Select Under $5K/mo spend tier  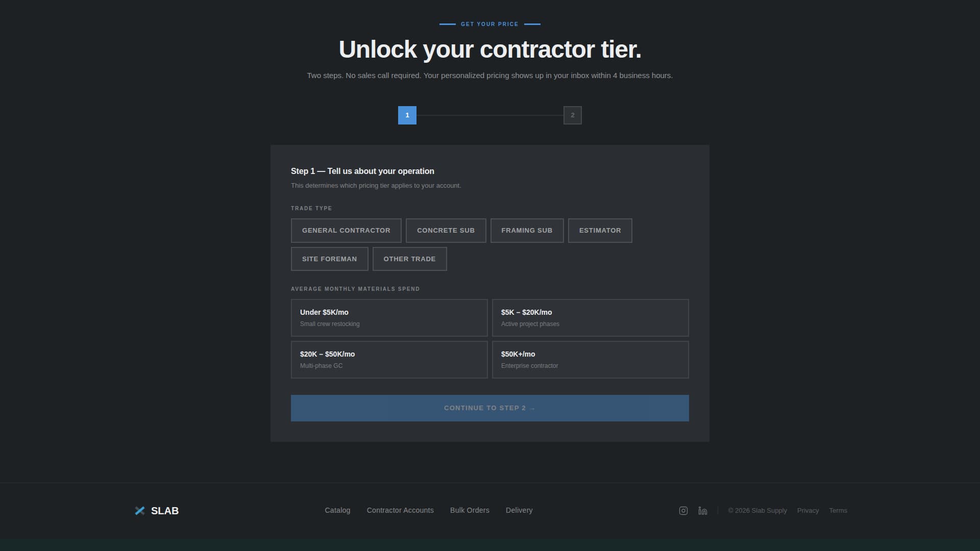click(389, 317)
